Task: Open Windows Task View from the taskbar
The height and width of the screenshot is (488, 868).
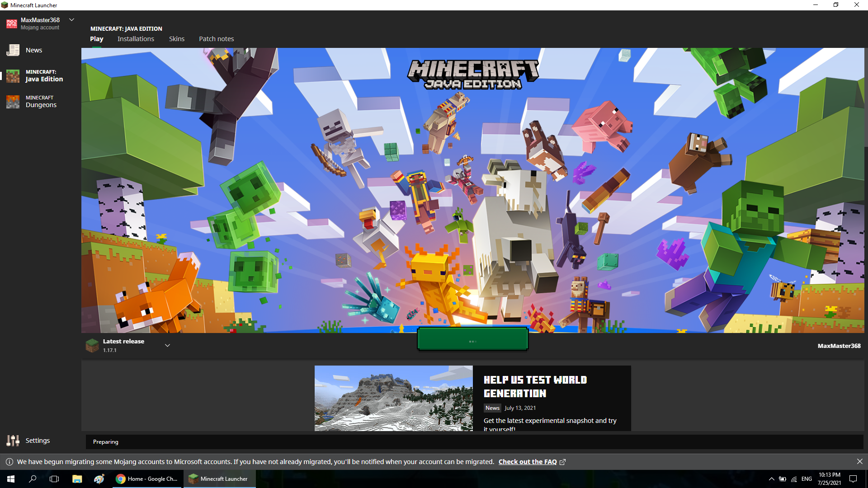Action: click(x=54, y=479)
